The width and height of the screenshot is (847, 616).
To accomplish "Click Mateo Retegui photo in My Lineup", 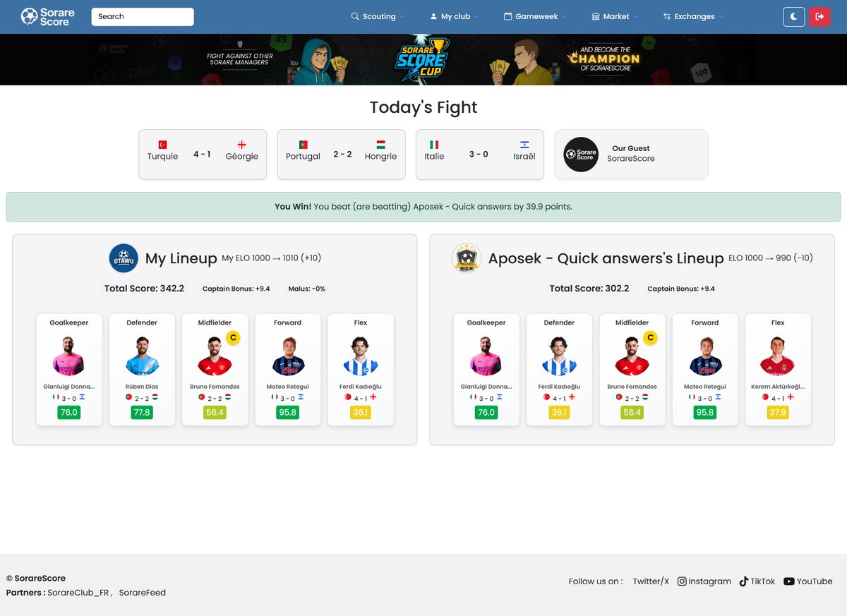I will [x=288, y=356].
